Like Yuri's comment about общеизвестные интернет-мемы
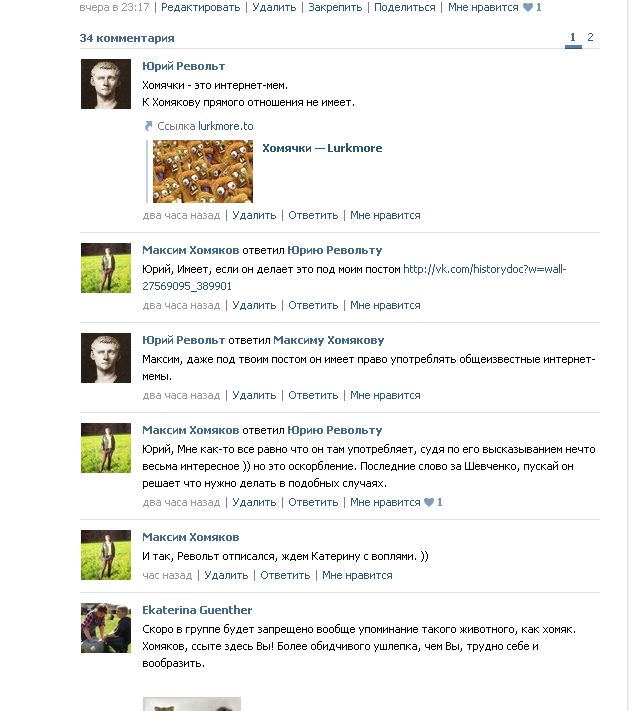 pyautogui.click(x=385, y=395)
